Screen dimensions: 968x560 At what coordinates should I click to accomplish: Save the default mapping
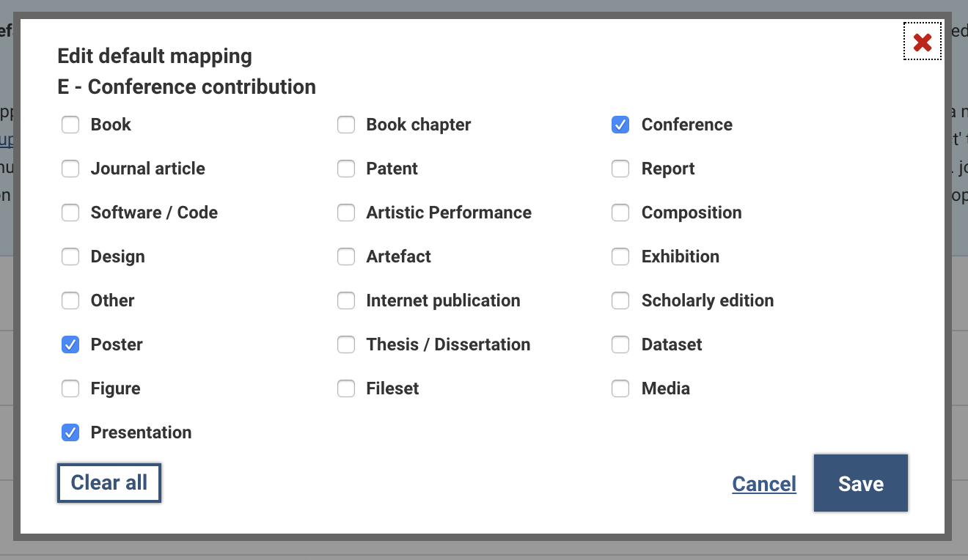click(860, 483)
